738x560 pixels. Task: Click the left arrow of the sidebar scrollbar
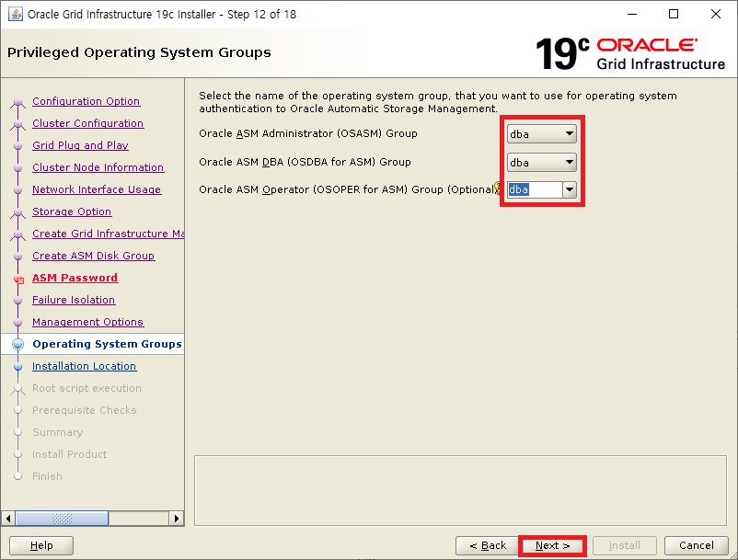[x=8, y=519]
